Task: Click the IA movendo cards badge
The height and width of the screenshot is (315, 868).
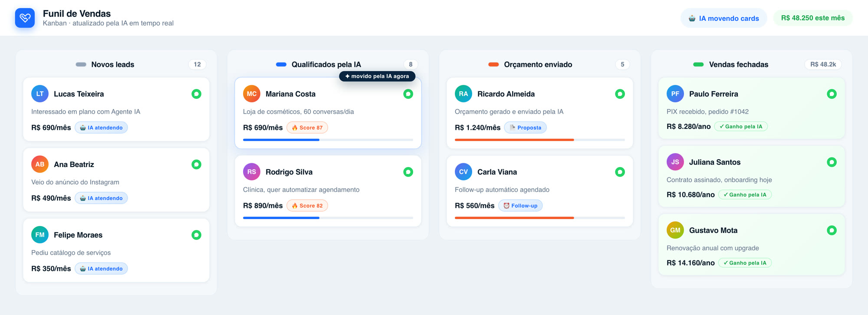Action: point(724,18)
